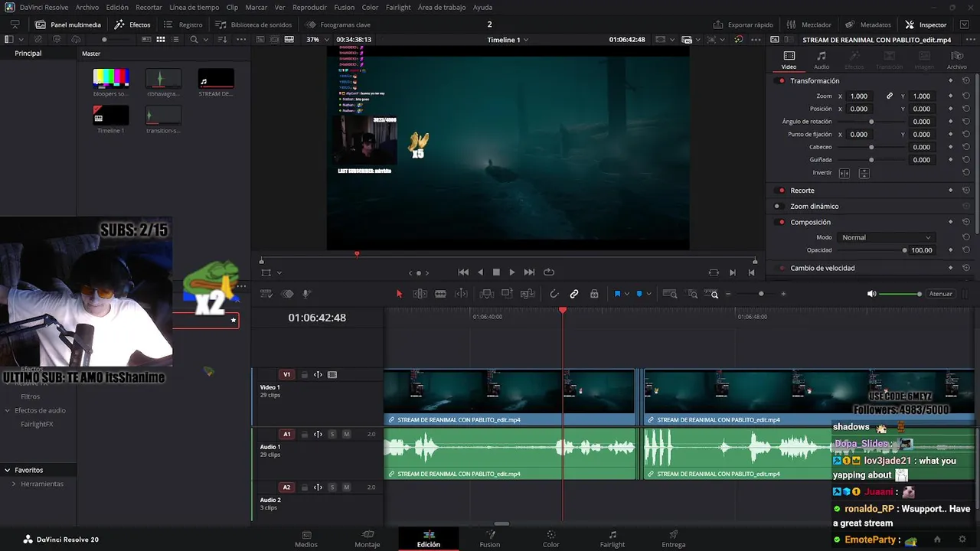Viewport: 980px width, 551px height.
Task: Toggle the position lock icon
Action: (594, 294)
